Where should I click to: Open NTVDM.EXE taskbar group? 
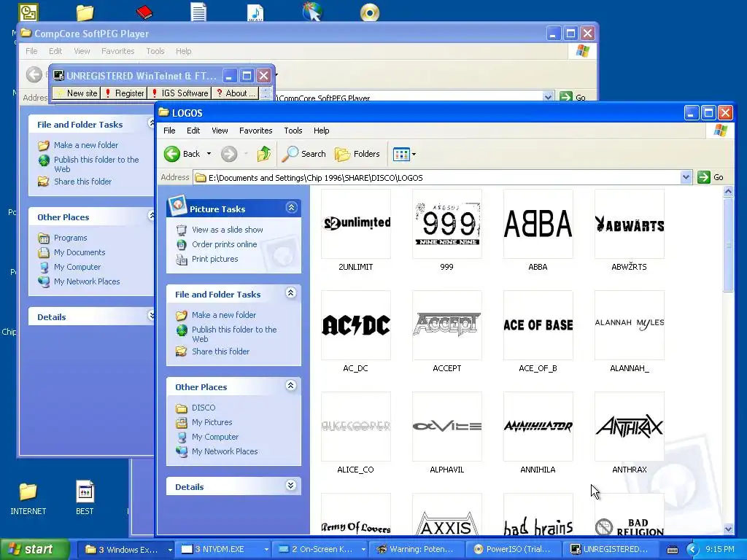click(223, 550)
